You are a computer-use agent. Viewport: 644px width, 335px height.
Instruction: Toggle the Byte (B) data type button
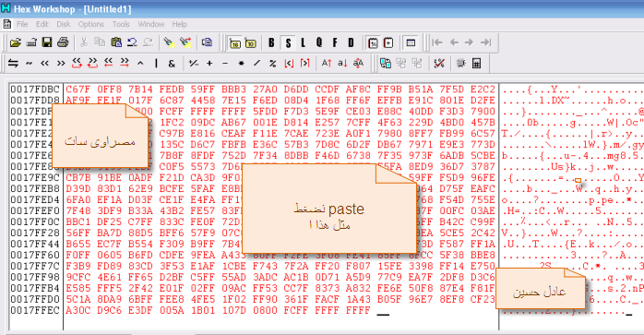tap(271, 42)
